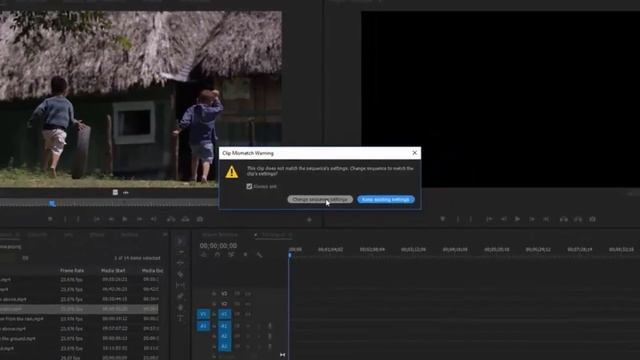Click Insert edit icon in Source monitor

(x=171, y=219)
